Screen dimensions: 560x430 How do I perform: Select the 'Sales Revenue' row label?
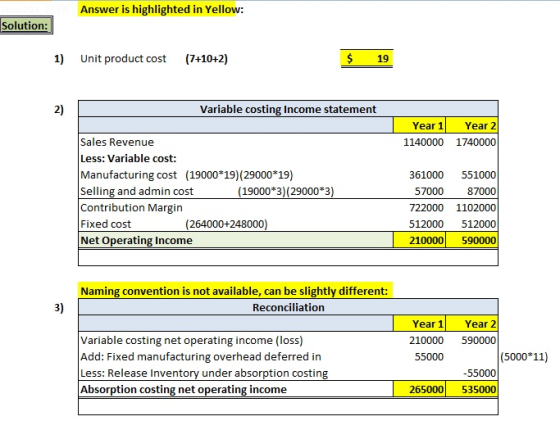click(x=117, y=142)
